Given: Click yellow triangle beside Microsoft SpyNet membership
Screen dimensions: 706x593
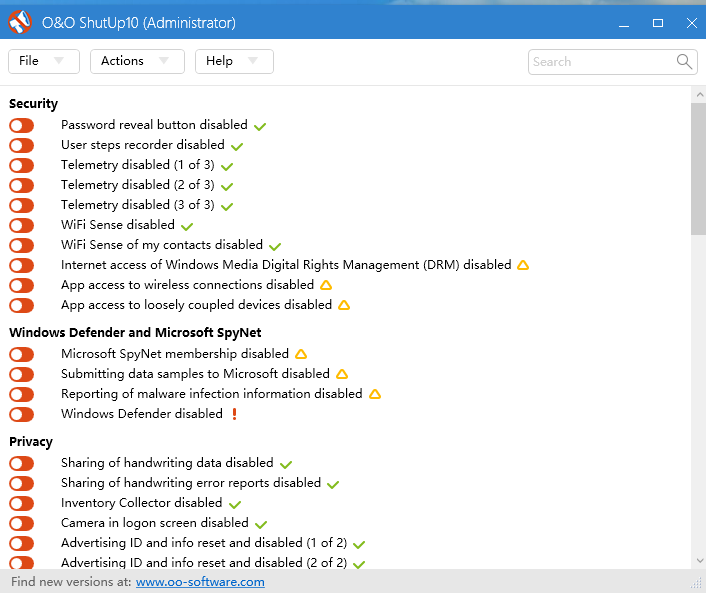Looking at the screenshot, I should (301, 354).
